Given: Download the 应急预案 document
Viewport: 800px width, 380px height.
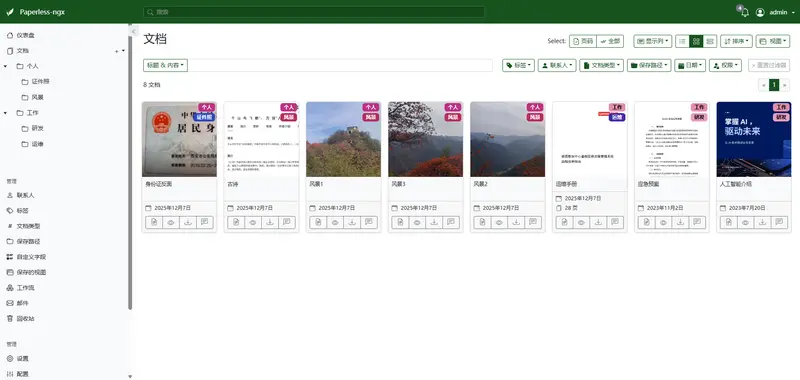Looking at the screenshot, I should (680, 222).
